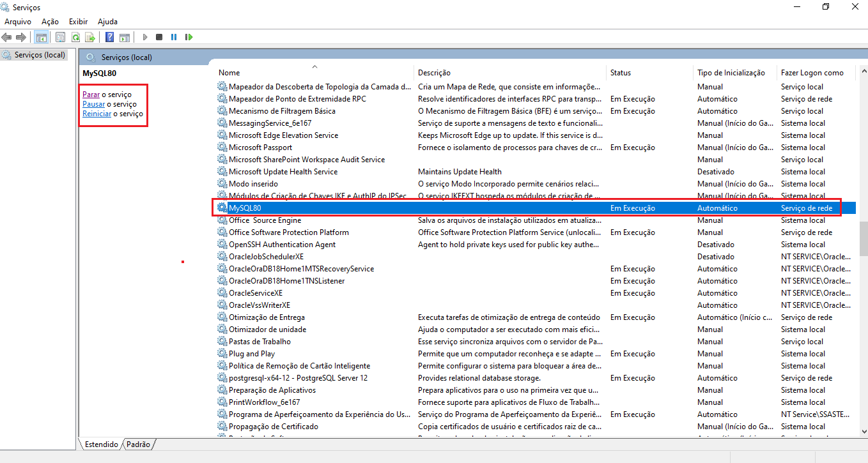The image size is (868, 463).
Task: Click the Pause Service toolbar icon
Action: click(x=174, y=37)
